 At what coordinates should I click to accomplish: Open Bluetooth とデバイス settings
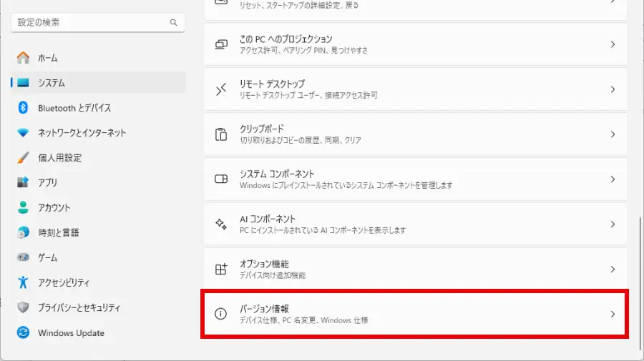(x=99, y=108)
